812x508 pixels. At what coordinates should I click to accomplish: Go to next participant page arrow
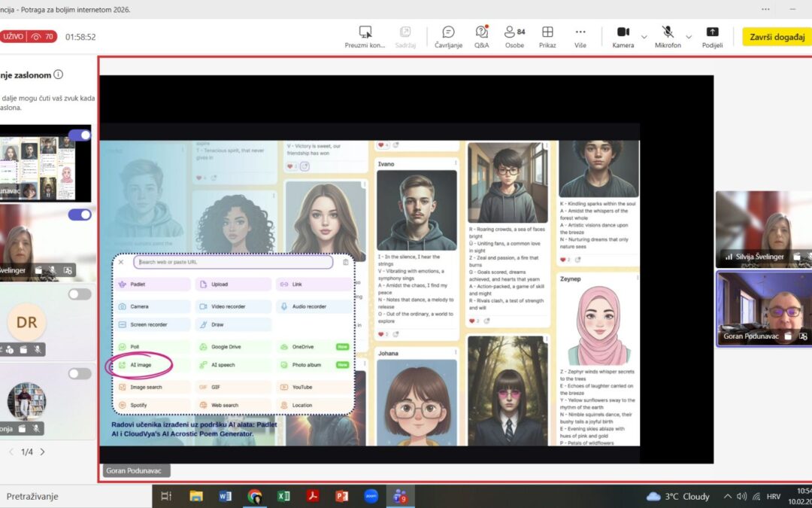[42, 452]
